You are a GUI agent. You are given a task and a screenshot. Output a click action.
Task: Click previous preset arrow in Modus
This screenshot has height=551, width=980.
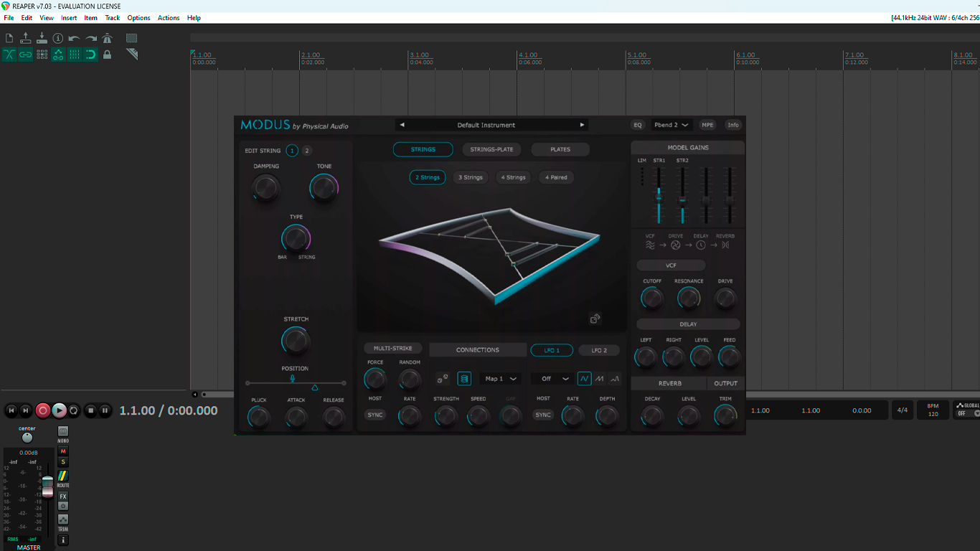402,125
